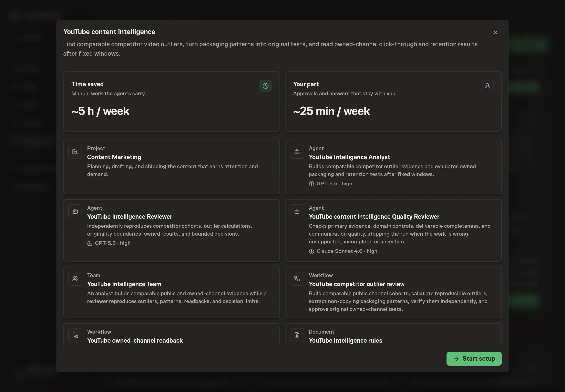Click the people icon beside YouTube Intelligence Team

point(75,279)
